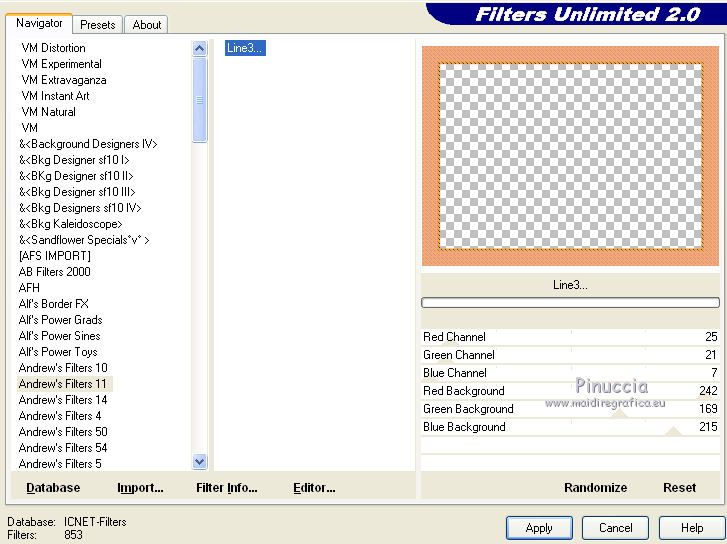Apply the Line3 filter

(x=539, y=528)
